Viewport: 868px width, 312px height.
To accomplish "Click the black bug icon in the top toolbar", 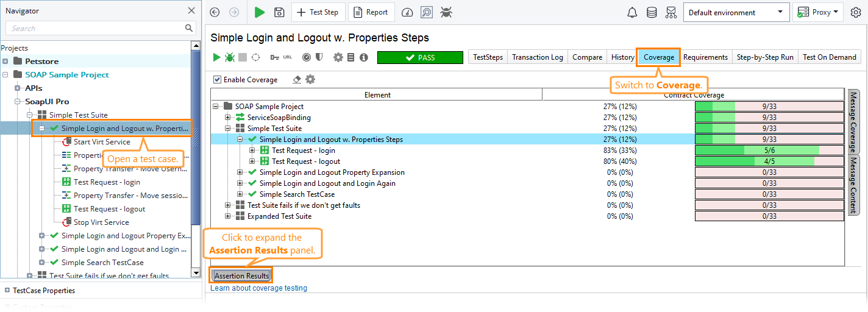I will [446, 12].
